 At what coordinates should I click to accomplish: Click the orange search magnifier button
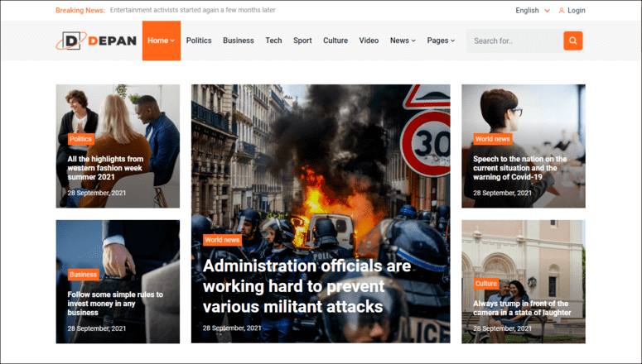pyautogui.click(x=572, y=41)
